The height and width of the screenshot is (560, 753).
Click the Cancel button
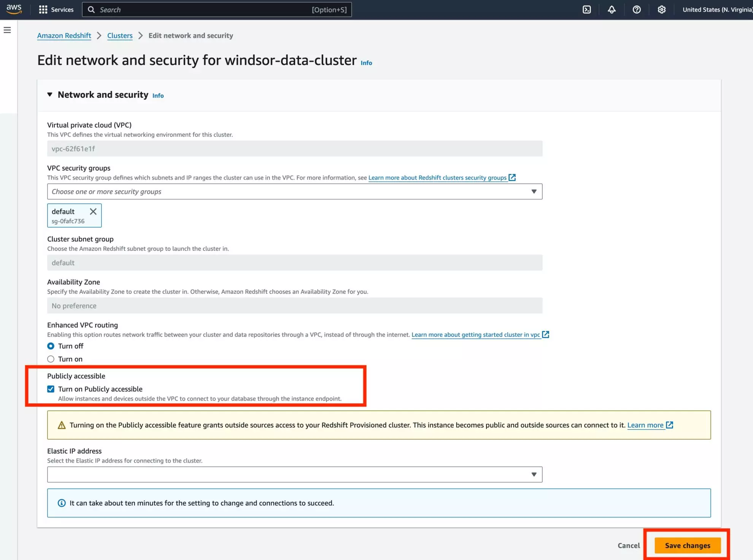pyautogui.click(x=629, y=545)
